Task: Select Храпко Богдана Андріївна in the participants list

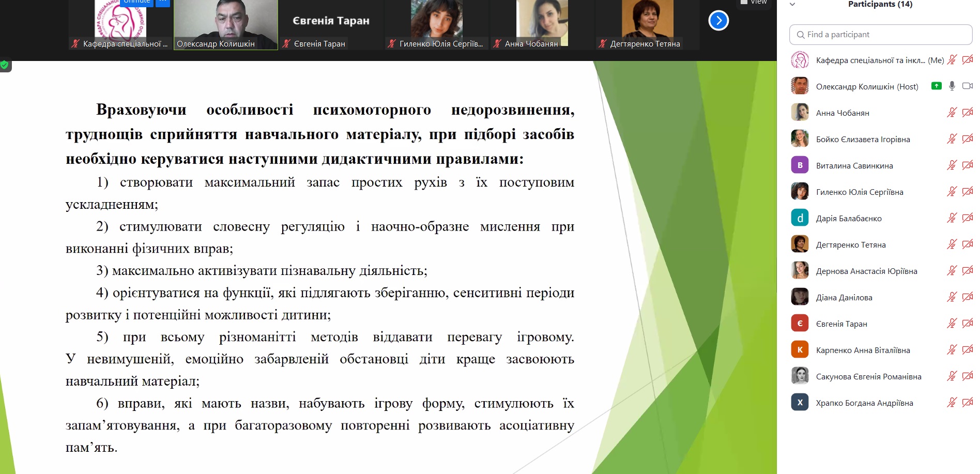Action: coord(864,403)
